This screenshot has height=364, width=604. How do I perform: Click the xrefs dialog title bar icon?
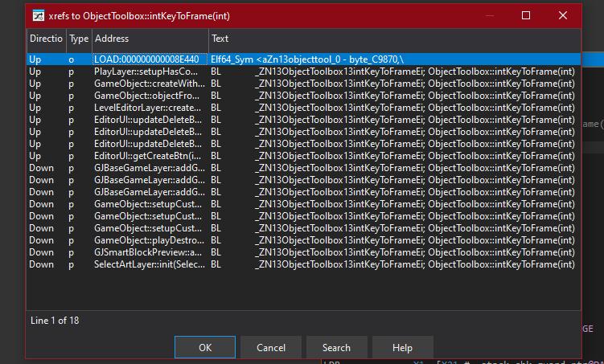click(x=38, y=16)
